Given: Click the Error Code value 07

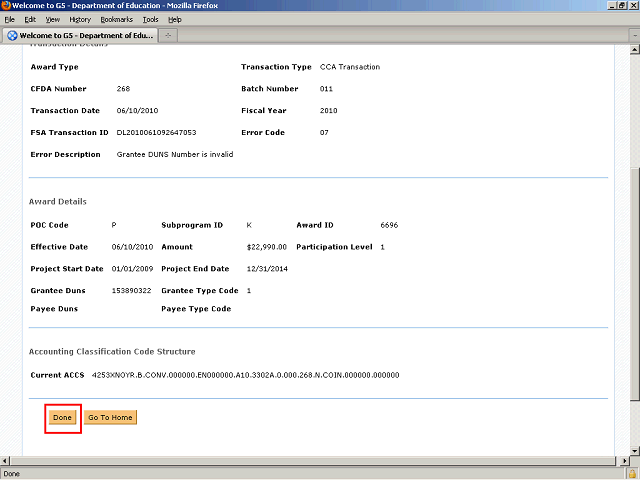Looking at the screenshot, I should point(324,132).
